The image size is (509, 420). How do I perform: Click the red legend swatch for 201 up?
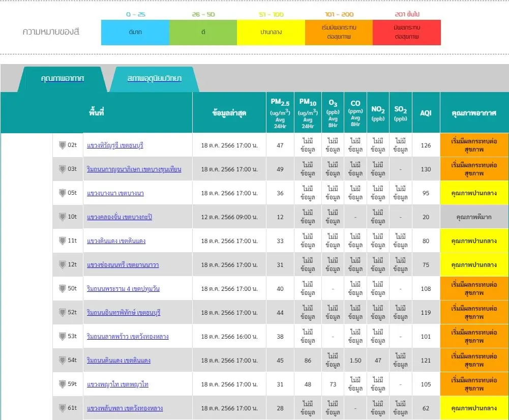(x=407, y=33)
